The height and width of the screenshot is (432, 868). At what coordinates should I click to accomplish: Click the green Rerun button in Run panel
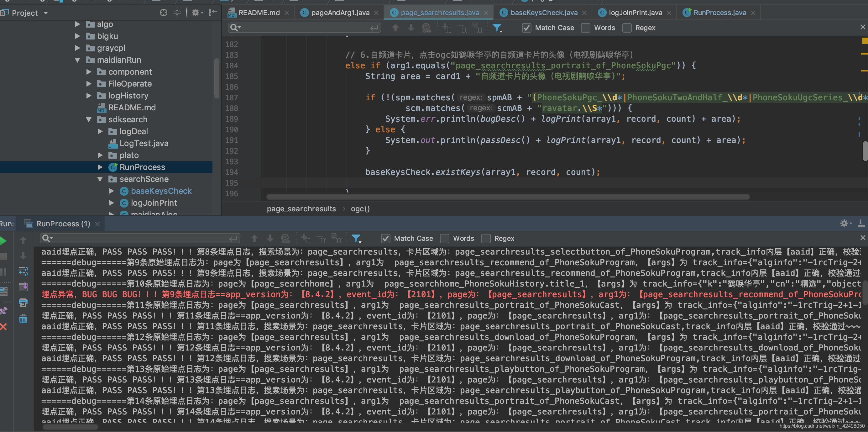tap(3, 241)
